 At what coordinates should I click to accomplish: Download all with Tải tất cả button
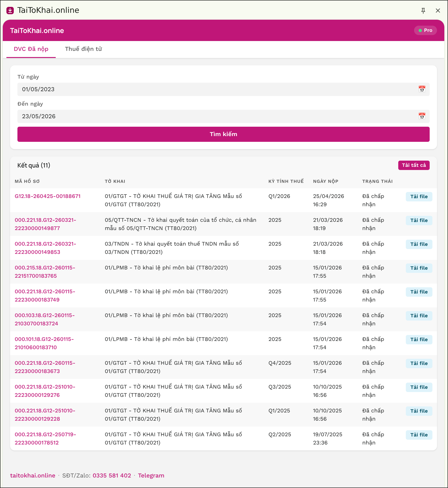click(x=414, y=165)
